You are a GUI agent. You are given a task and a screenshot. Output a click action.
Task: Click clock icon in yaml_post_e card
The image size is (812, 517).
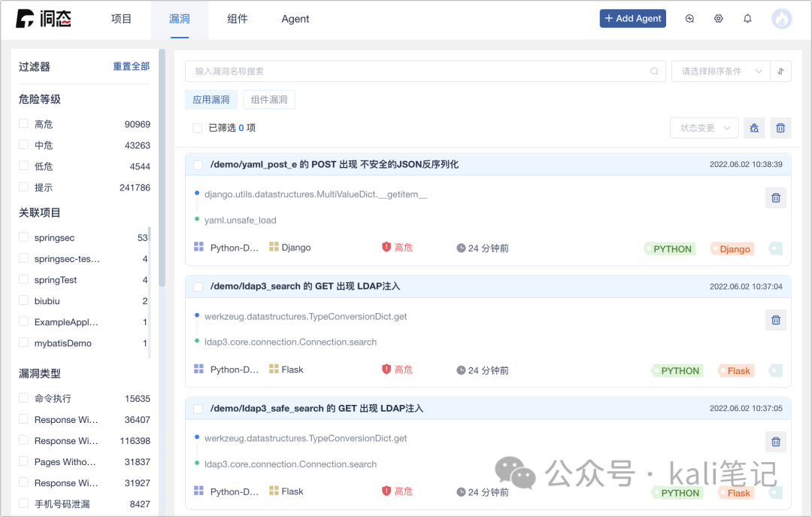tap(461, 248)
